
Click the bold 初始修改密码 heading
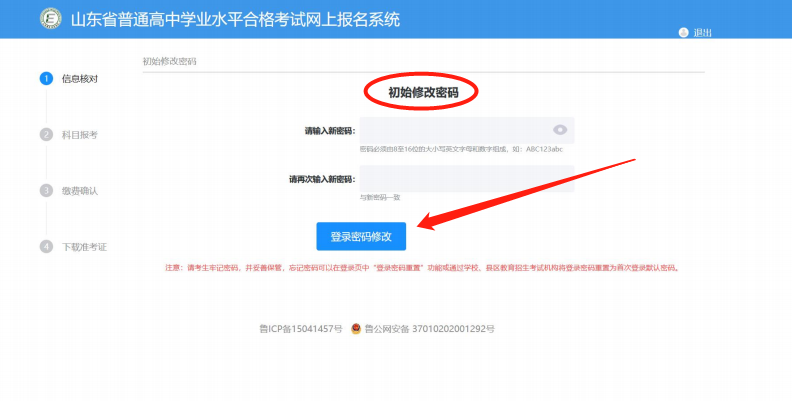(422, 92)
